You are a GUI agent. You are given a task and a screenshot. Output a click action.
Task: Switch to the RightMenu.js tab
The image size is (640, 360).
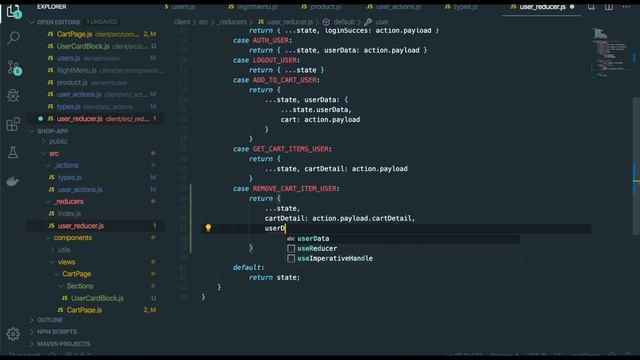click(x=253, y=7)
